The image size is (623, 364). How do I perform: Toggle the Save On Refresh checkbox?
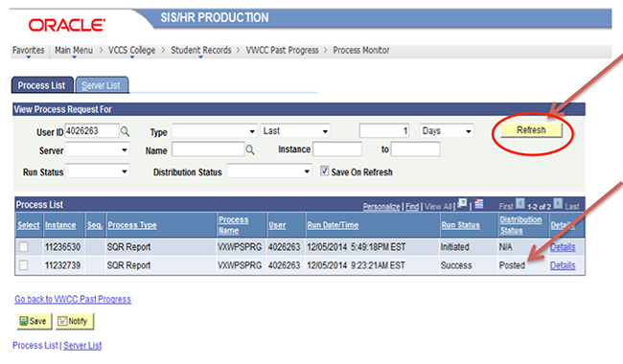coord(325,171)
